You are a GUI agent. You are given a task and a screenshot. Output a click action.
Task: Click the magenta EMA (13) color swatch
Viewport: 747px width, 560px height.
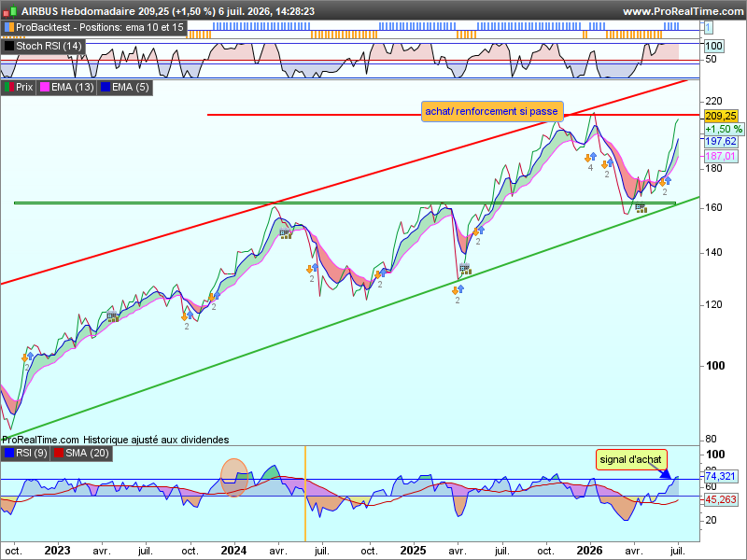tap(45, 87)
